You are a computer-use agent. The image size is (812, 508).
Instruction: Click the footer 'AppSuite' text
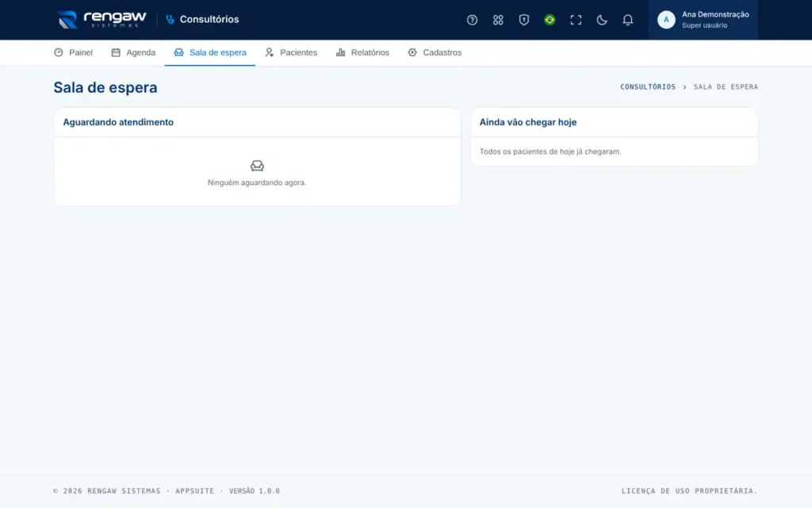click(x=195, y=491)
